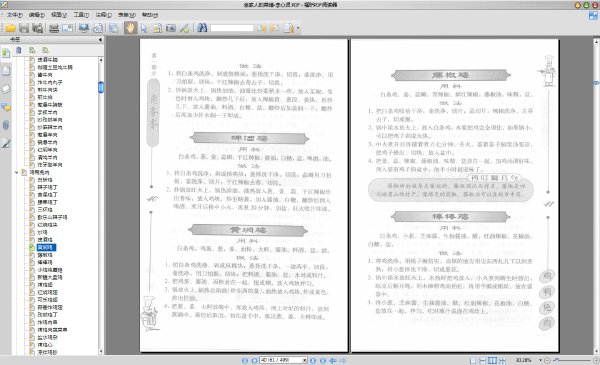Click the Open file folder icon
This screenshot has width=600, height=365.
10,28
